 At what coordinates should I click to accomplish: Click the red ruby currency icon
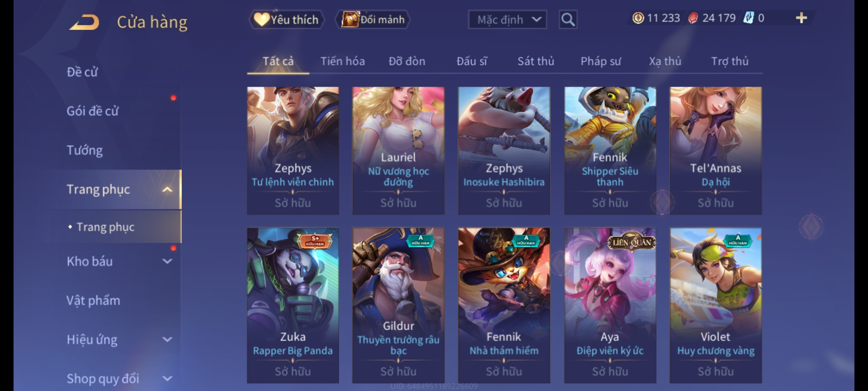pyautogui.click(x=693, y=18)
